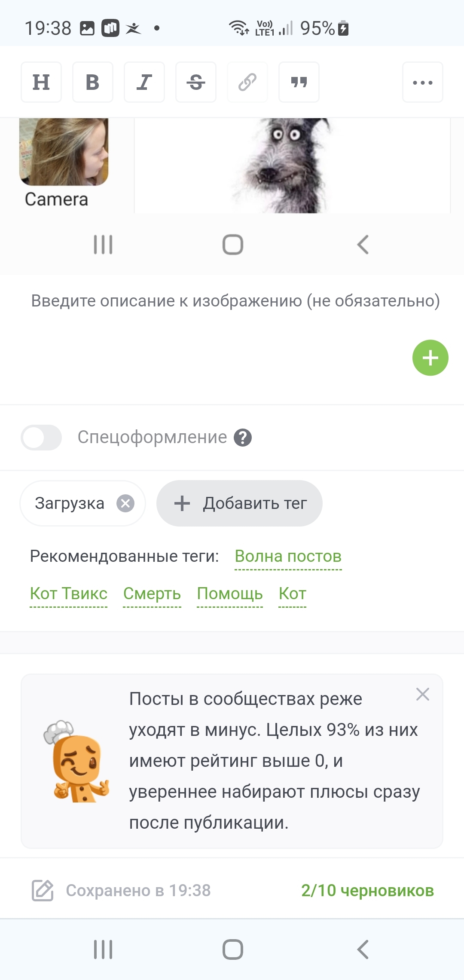This screenshot has width=464, height=980.
Task: Open more formatting options (three dots)
Action: (x=423, y=82)
